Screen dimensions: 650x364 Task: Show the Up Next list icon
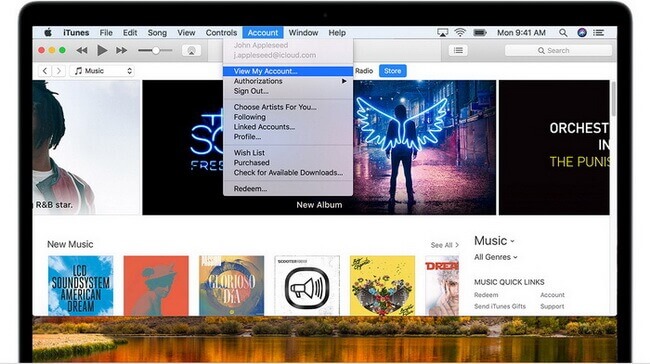tap(458, 51)
